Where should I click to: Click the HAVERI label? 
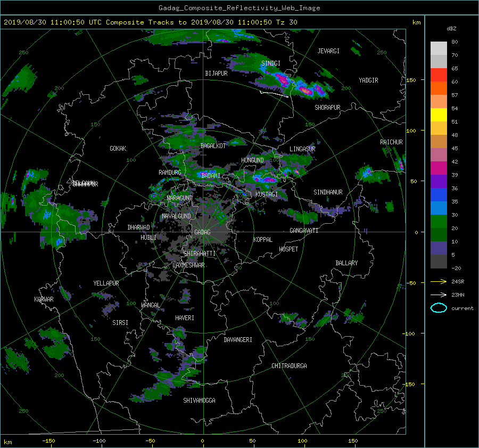[x=185, y=318]
